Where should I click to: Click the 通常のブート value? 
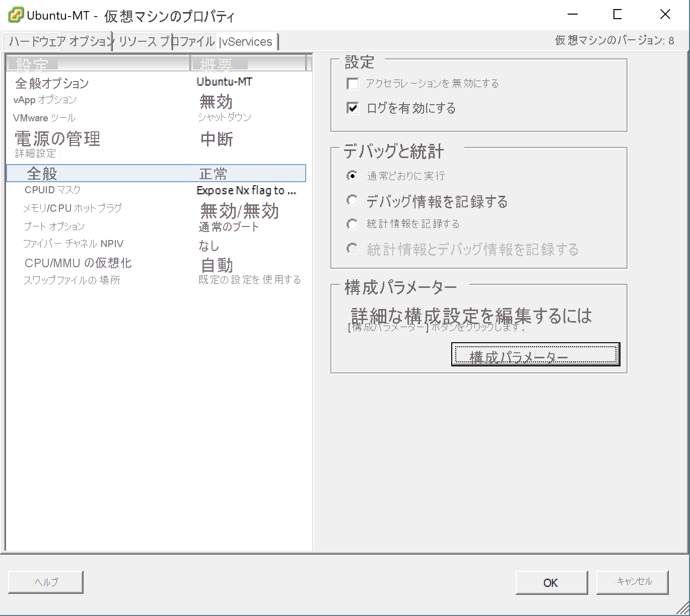click(229, 227)
